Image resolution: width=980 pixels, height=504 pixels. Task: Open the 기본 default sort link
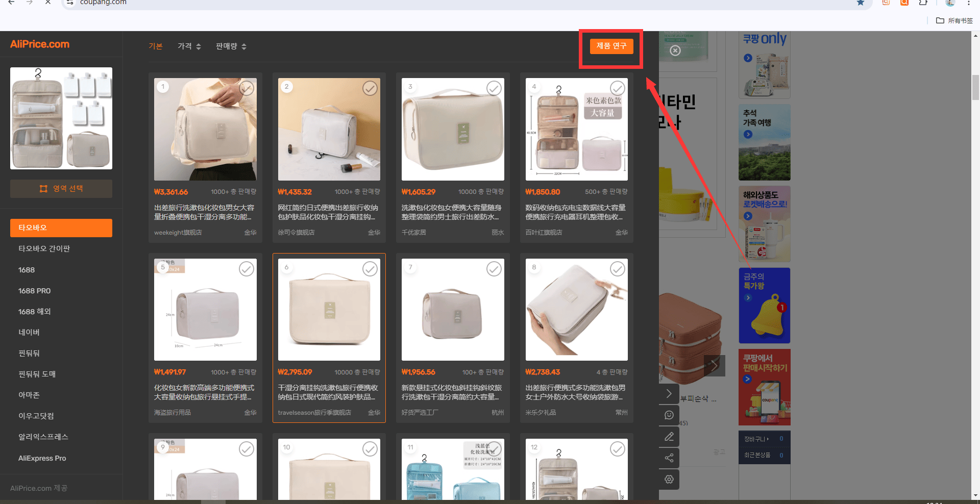(x=156, y=46)
